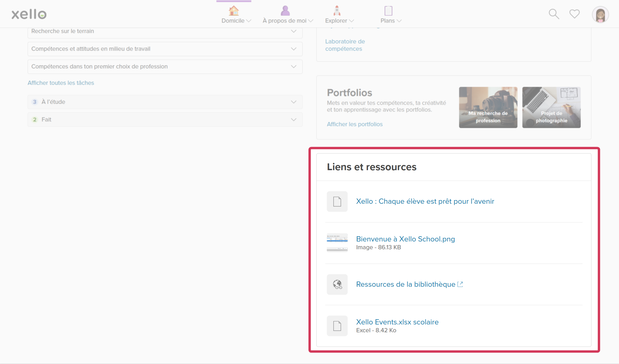Expand Compétences et attitudes en milieu de travail

(x=165, y=49)
